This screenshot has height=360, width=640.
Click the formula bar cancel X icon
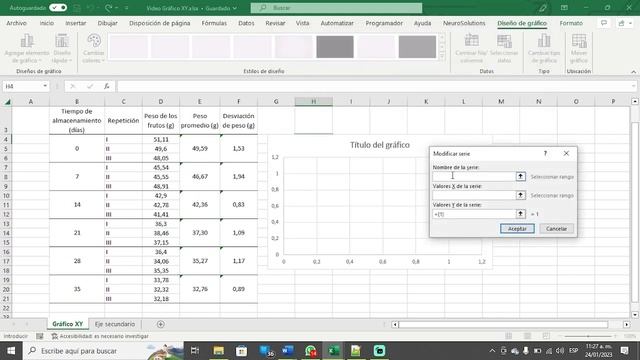pyautogui.click(x=73, y=86)
